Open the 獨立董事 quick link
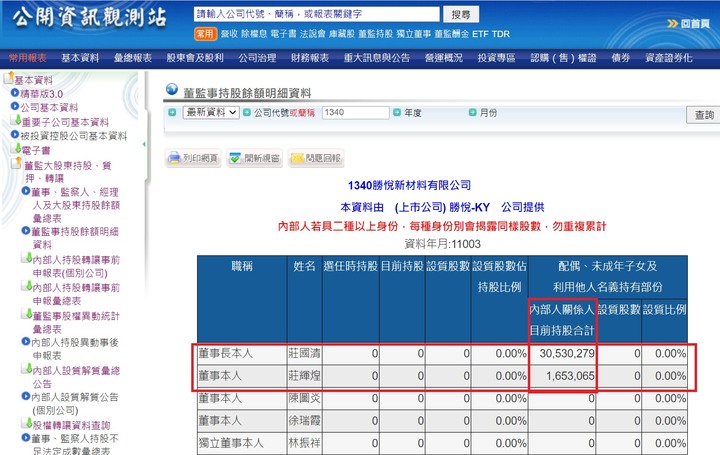The height and width of the screenshot is (455, 720). coord(413,34)
